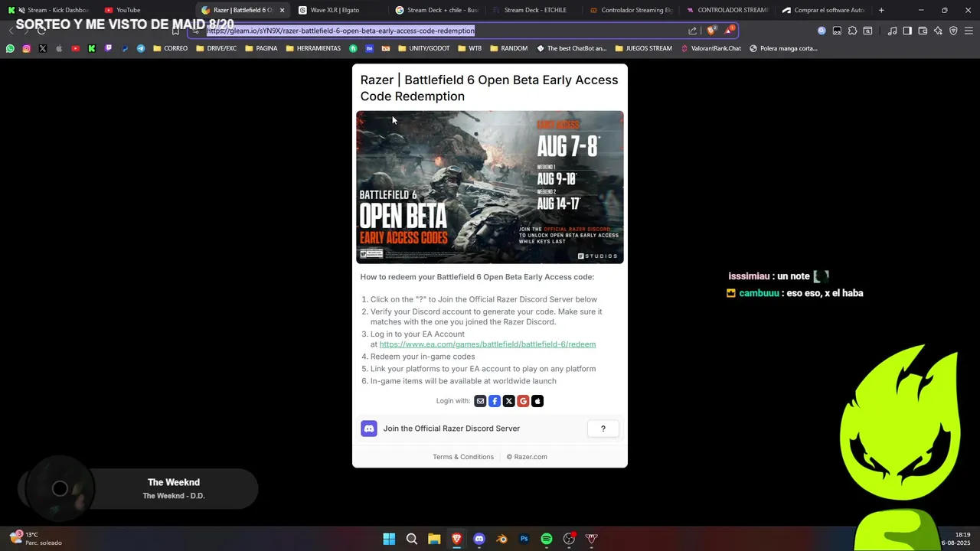Expand the JUEGOS STREAM bookmarks folder
The image size is (980, 551).
(x=644, y=48)
